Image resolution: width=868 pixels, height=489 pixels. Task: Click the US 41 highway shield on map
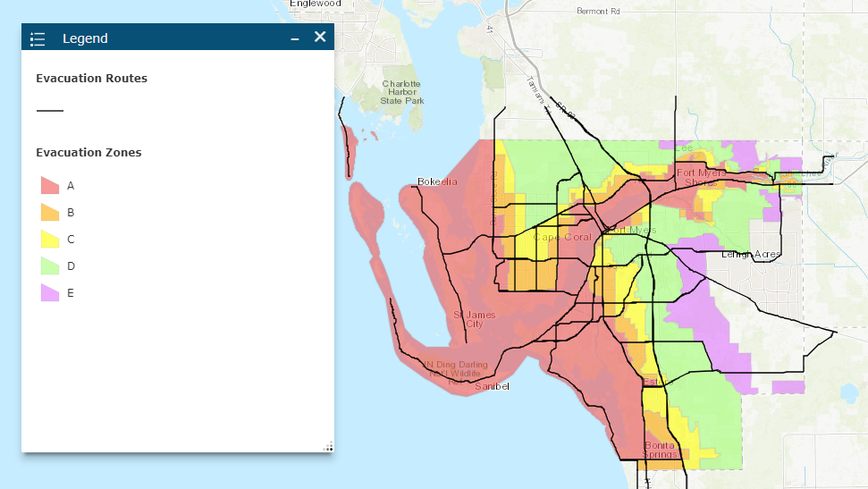click(490, 30)
